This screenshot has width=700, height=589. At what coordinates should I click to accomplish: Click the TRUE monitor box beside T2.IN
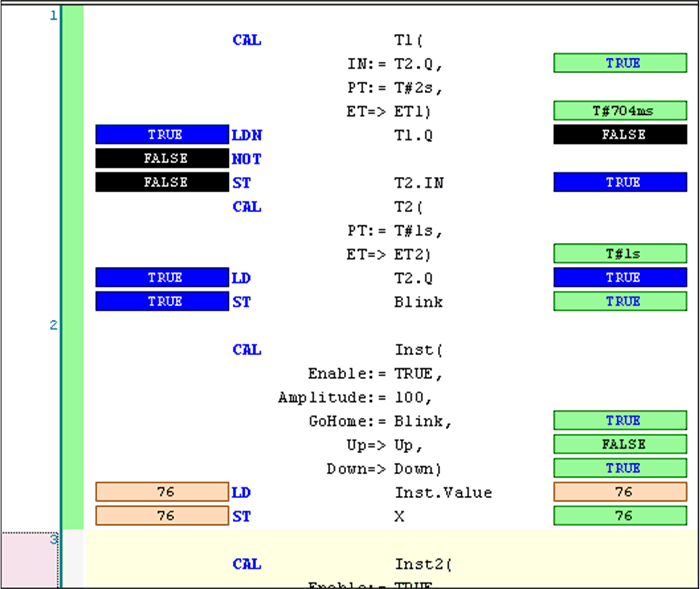[620, 182]
